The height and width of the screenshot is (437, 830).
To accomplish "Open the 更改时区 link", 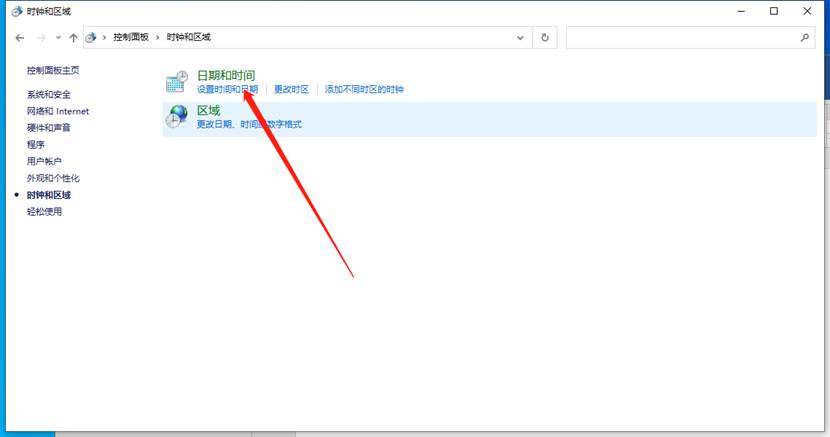I will [x=292, y=89].
